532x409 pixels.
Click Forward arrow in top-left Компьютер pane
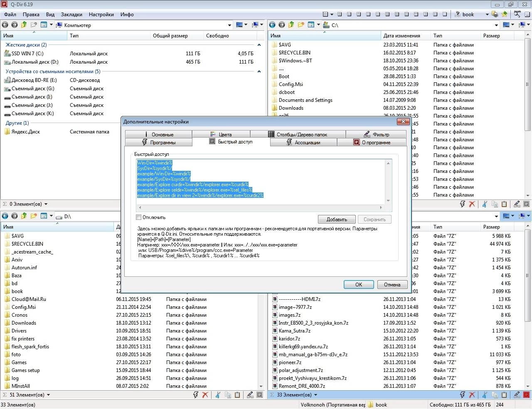click(x=15, y=25)
